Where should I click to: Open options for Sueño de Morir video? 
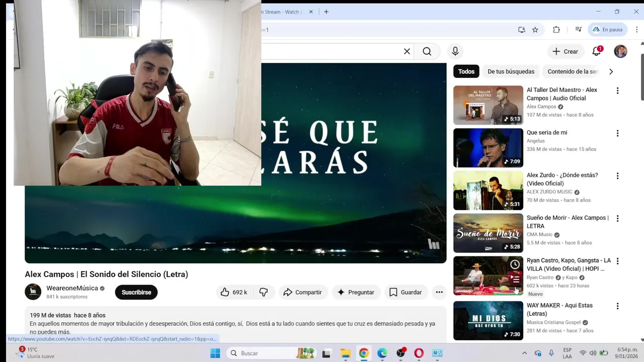617,219
